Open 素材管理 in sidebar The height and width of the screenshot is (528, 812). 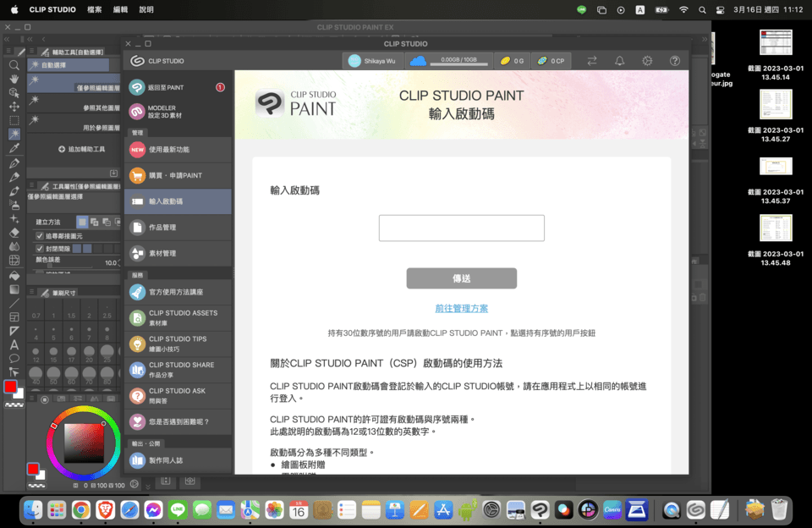coord(178,253)
